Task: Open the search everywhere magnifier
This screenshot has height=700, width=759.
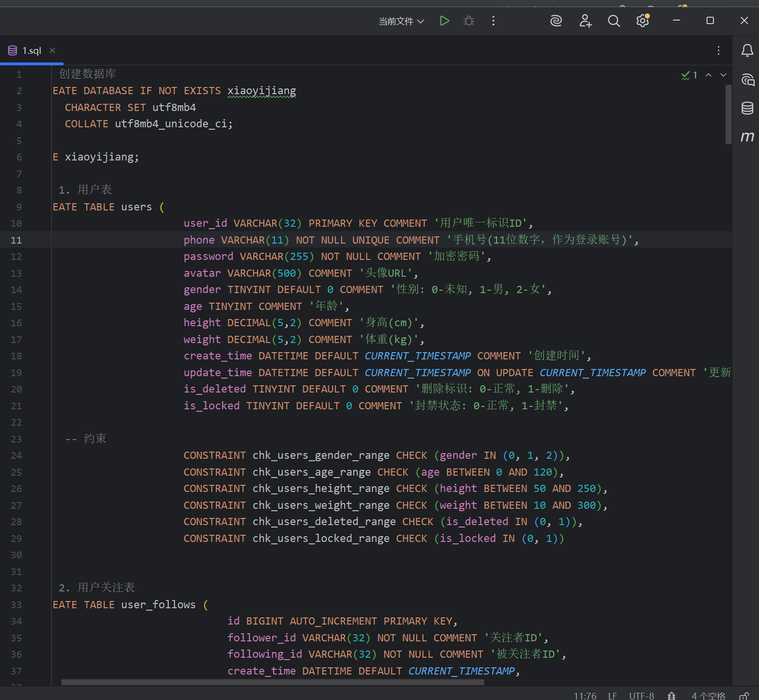Action: pyautogui.click(x=614, y=21)
